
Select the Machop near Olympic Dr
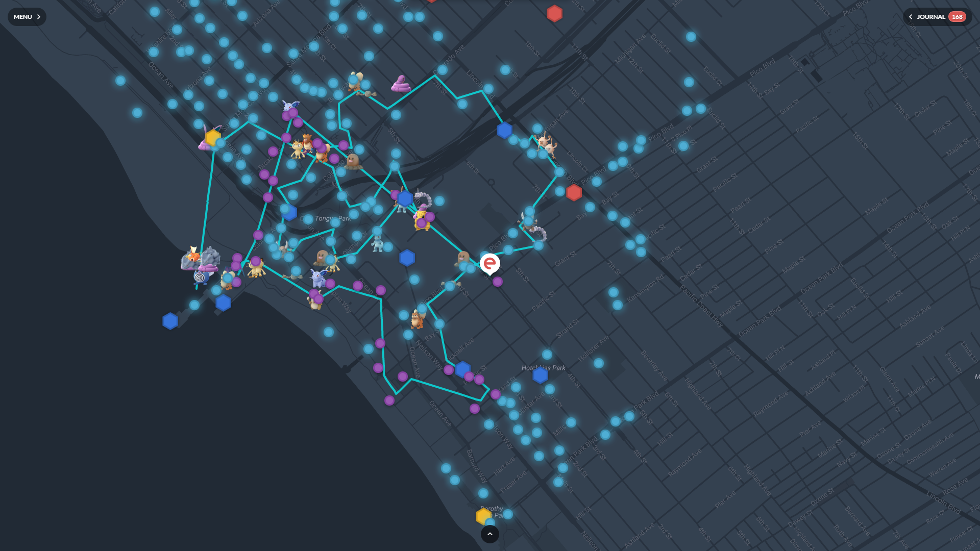pyautogui.click(x=377, y=243)
